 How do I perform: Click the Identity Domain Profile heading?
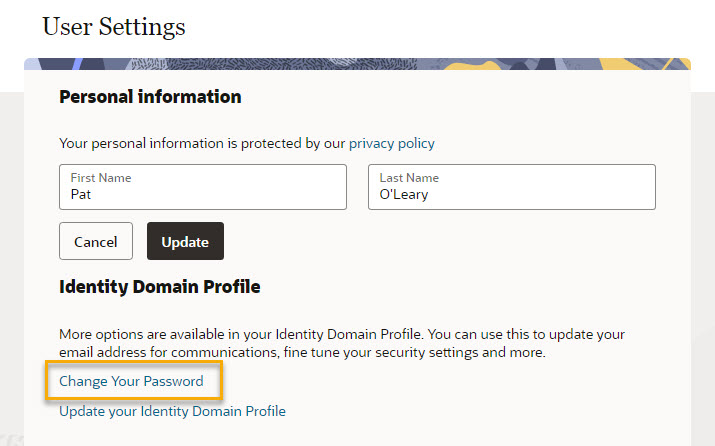[x=160, y=287]
